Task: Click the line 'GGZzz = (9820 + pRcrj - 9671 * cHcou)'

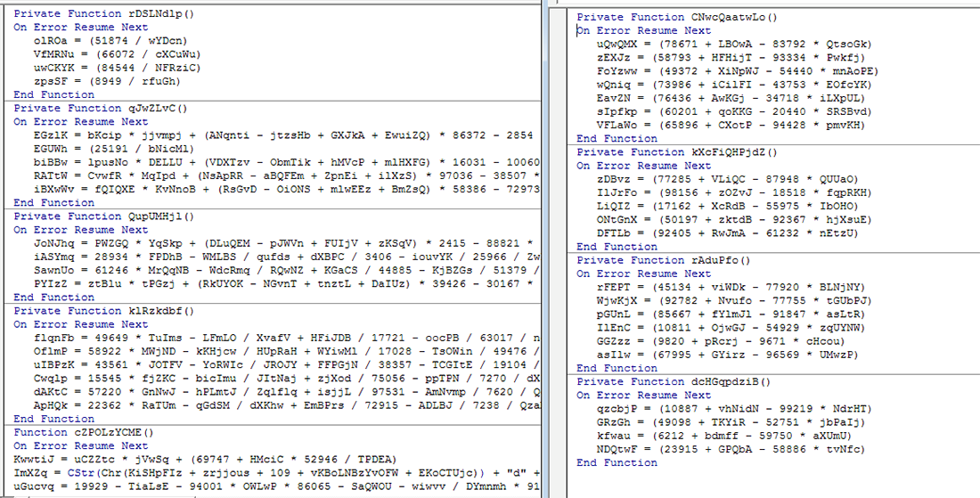Action: point(721,341)
